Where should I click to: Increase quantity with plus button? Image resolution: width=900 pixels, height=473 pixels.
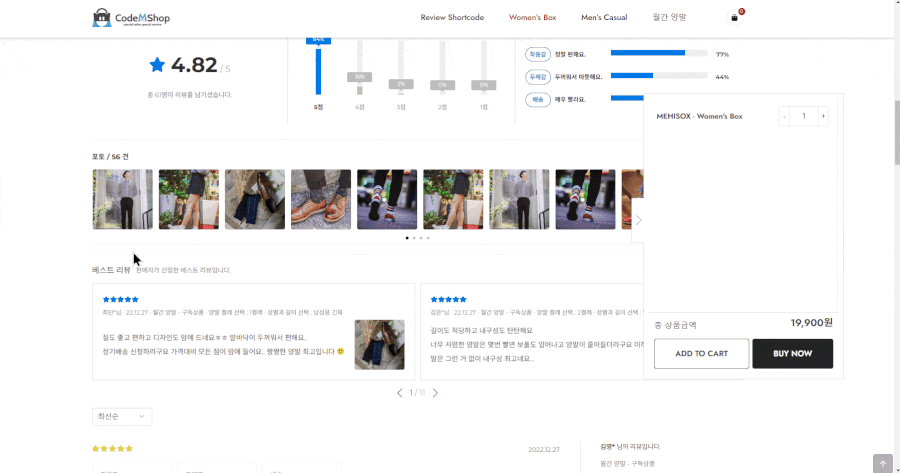823,116
